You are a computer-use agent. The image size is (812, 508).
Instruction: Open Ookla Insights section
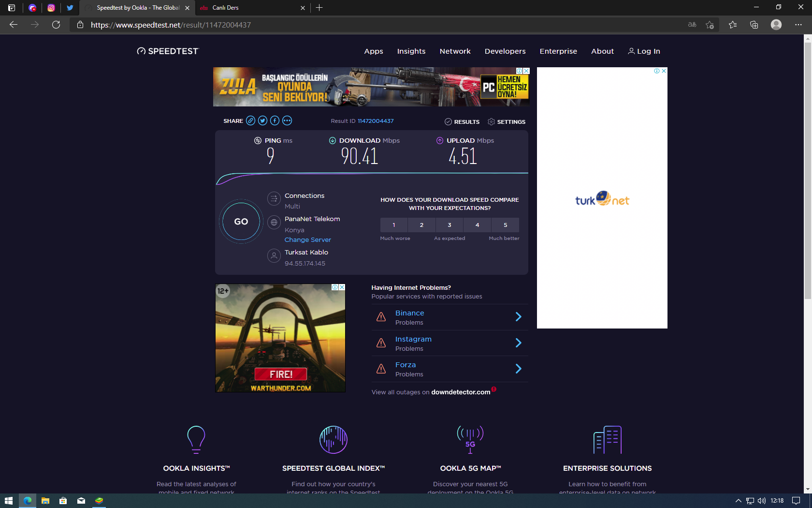pyautogui.click(x=196, y=468)
